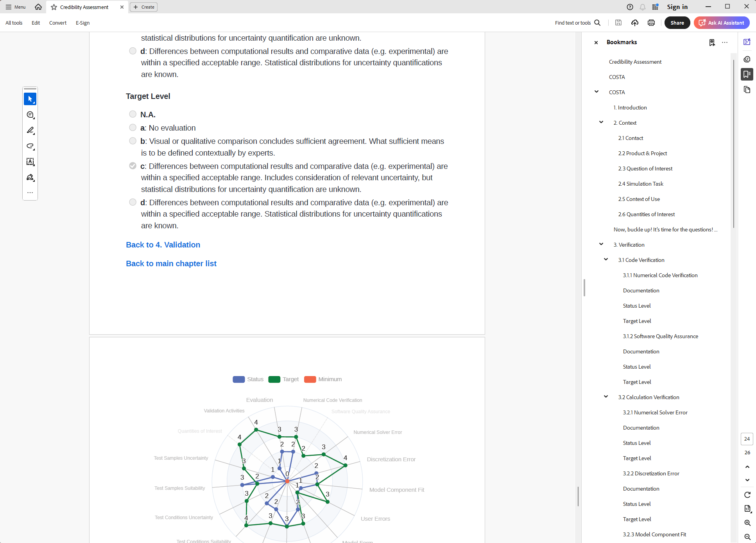Open '3.2.2 Discretization Error' bookmark
Image resolution: width=756 pixels, height=543 pixels.
pos(651,473)
